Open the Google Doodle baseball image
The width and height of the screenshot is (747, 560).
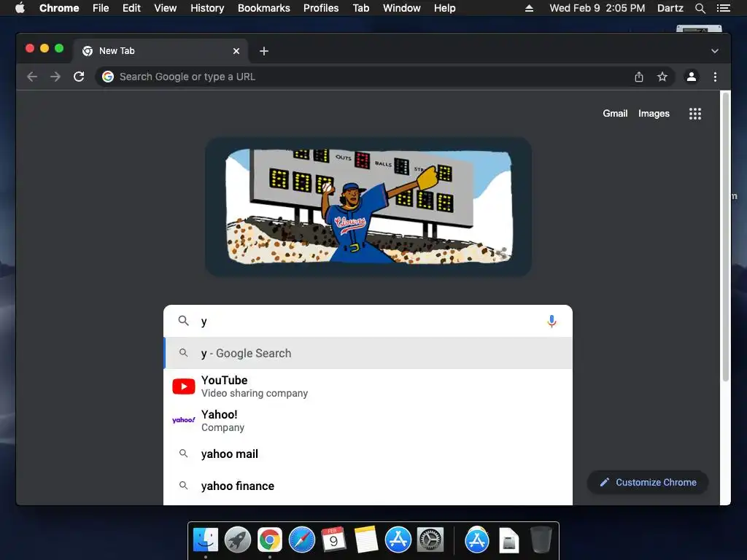pos(368,206)
